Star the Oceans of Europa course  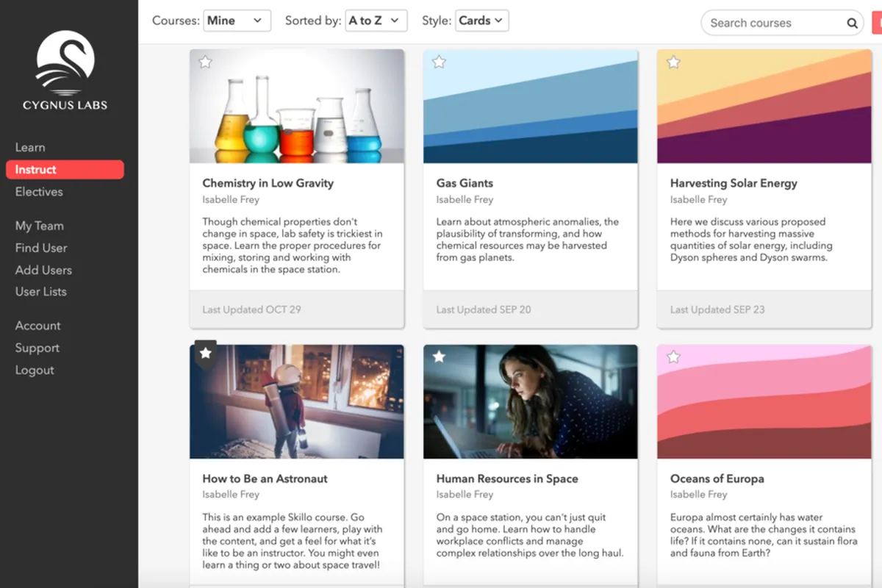click(x=673, y=357)
